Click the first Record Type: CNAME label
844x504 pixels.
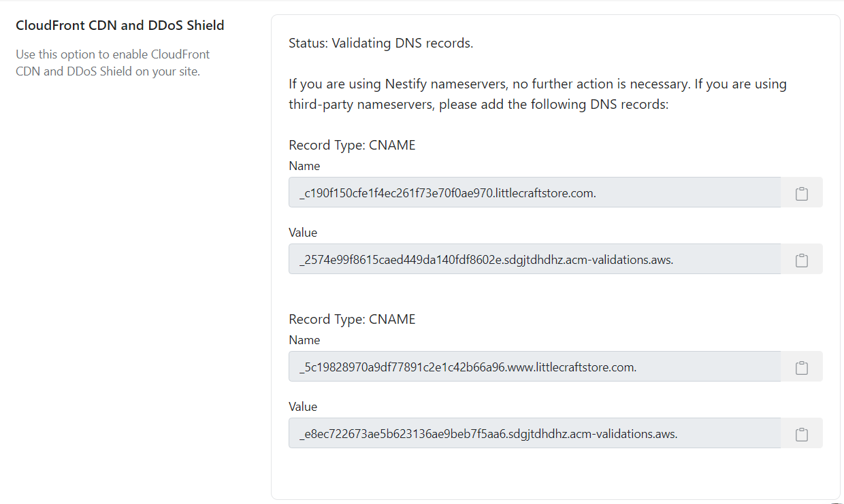coord(352,145)
